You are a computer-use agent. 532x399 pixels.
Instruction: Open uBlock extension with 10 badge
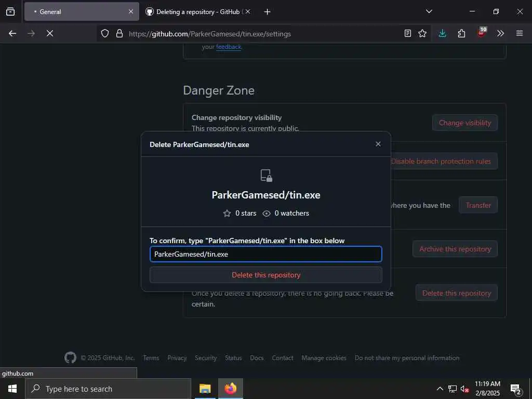coord(482,33)
